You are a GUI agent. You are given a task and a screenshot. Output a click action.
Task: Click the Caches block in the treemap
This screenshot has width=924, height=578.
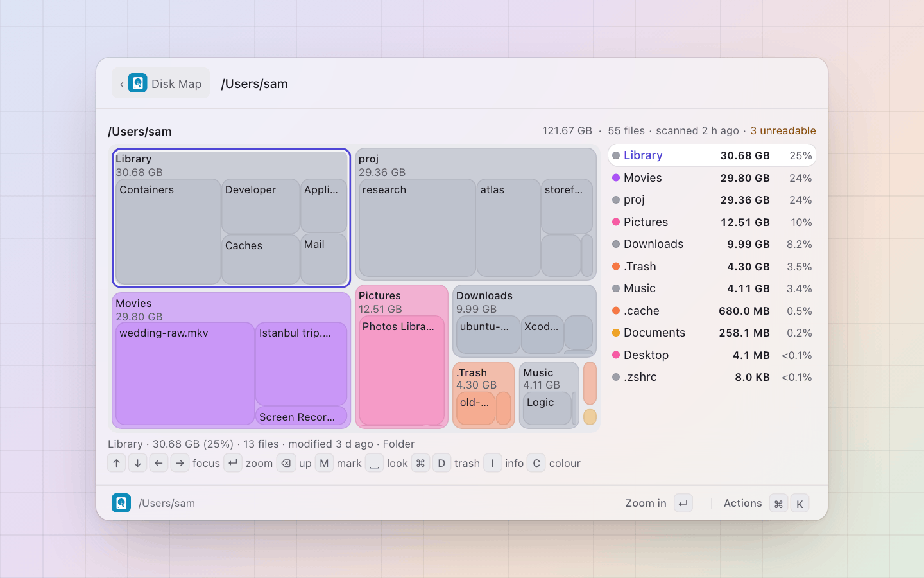261,259
